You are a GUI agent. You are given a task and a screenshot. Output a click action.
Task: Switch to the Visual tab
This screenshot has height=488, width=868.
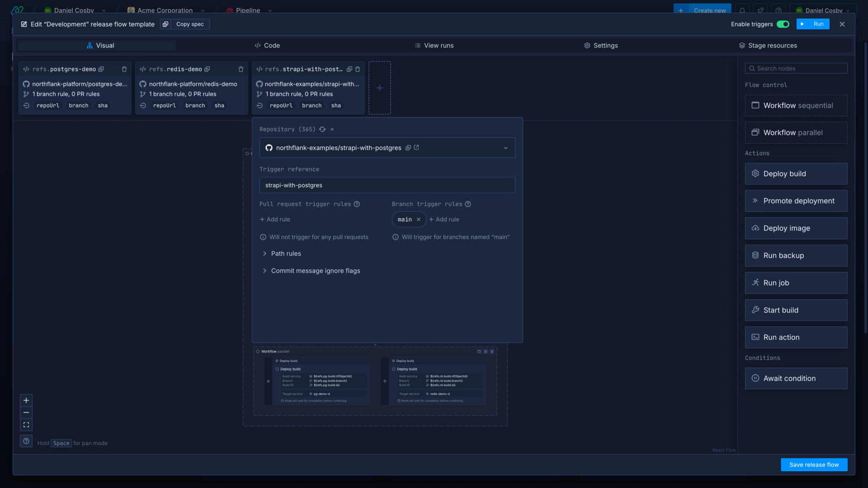pos(97,46)
